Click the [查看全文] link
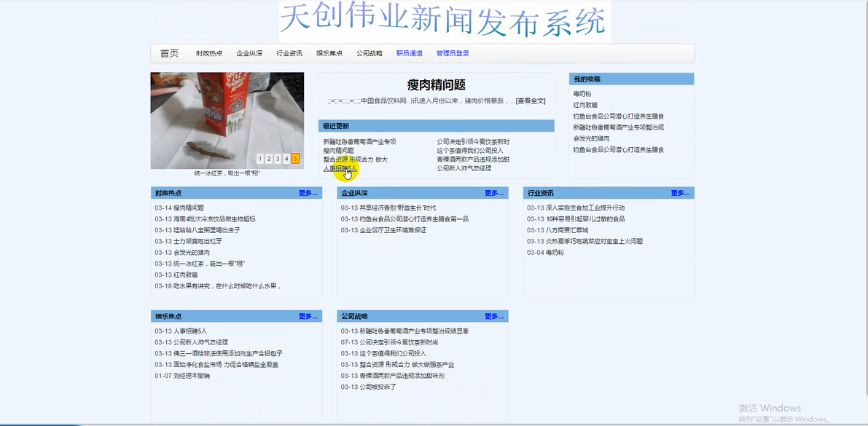The width and height of the screenshot is (868, 426). pyautogui.click(x=531, y=100)
